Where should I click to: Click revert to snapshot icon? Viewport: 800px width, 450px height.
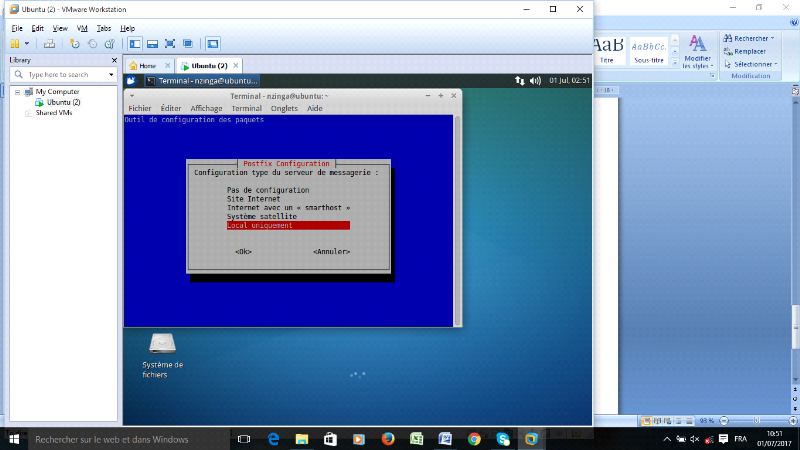pyautogui.click(x=92, y=44)
